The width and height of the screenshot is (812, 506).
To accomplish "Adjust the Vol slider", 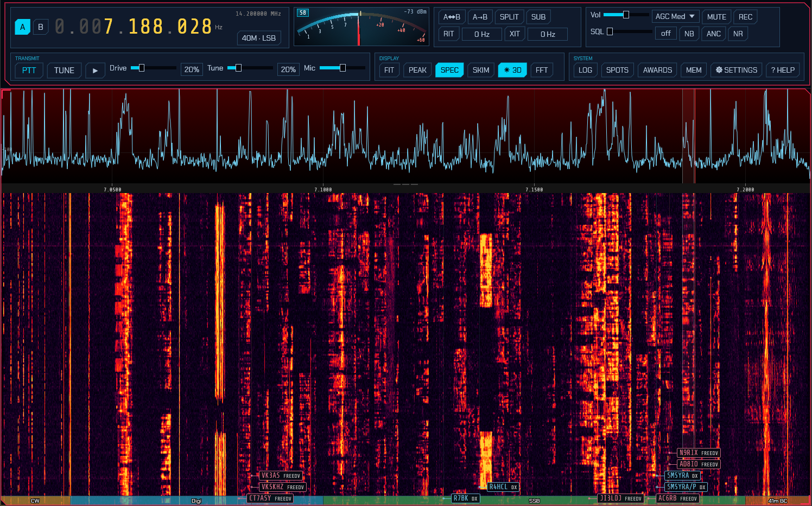I will pos(626,15).
